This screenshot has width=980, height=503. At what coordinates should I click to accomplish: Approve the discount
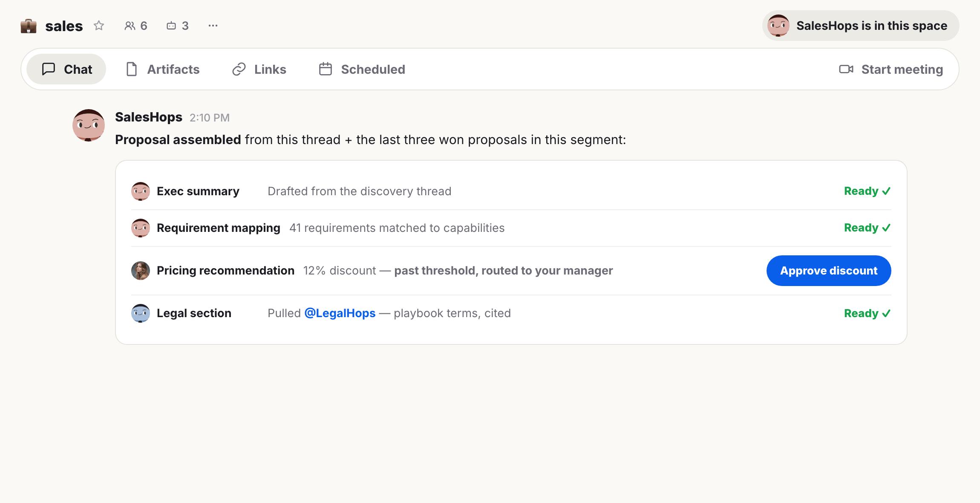(x=829, y=271)
